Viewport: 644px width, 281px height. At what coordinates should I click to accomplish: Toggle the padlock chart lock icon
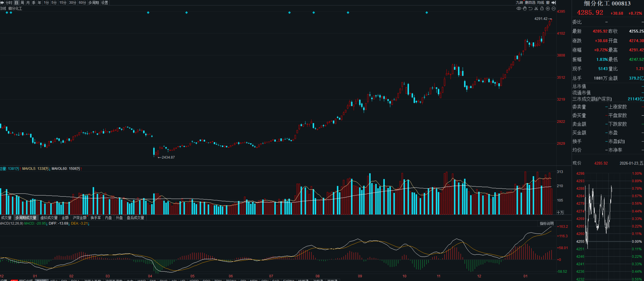(x=542, y=8)
